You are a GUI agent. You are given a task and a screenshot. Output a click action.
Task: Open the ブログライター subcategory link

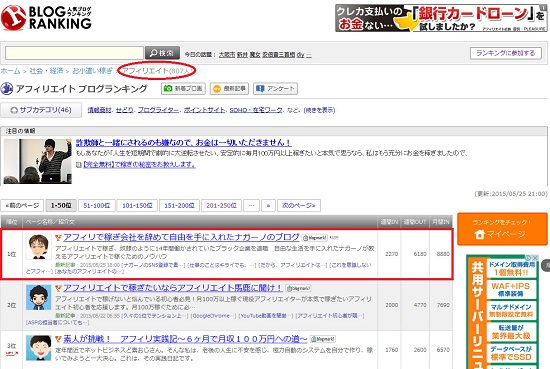[x=158, y=110]
